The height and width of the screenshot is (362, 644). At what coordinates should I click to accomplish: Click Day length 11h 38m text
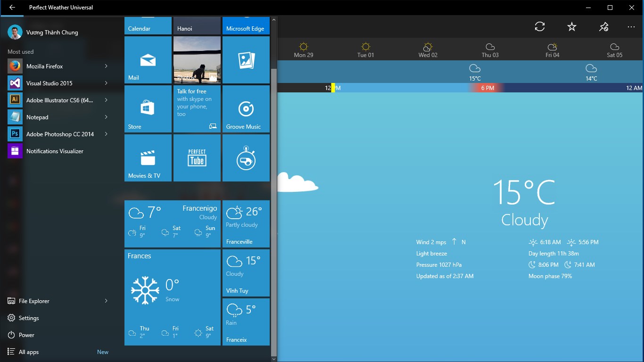coord(553,254)
